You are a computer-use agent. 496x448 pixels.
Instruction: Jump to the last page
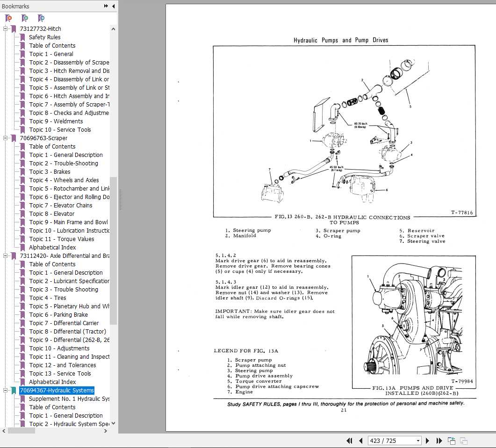tap(439, 441)
